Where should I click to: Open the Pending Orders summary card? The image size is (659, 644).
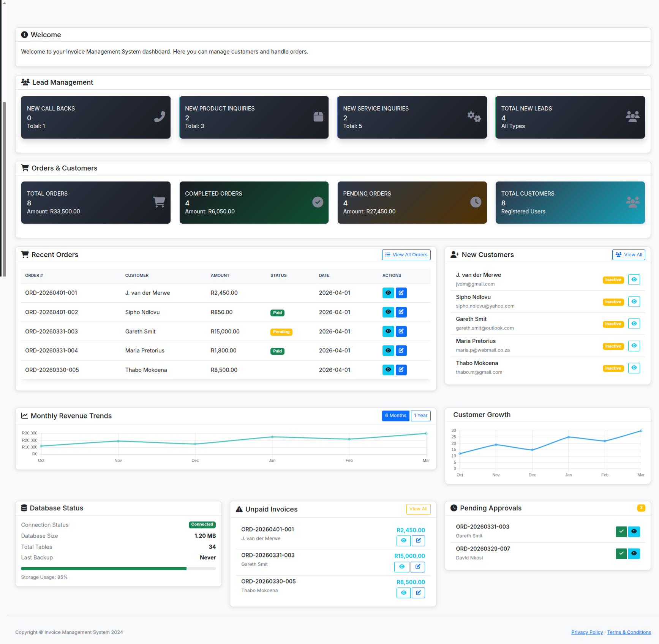click(412, 203)
